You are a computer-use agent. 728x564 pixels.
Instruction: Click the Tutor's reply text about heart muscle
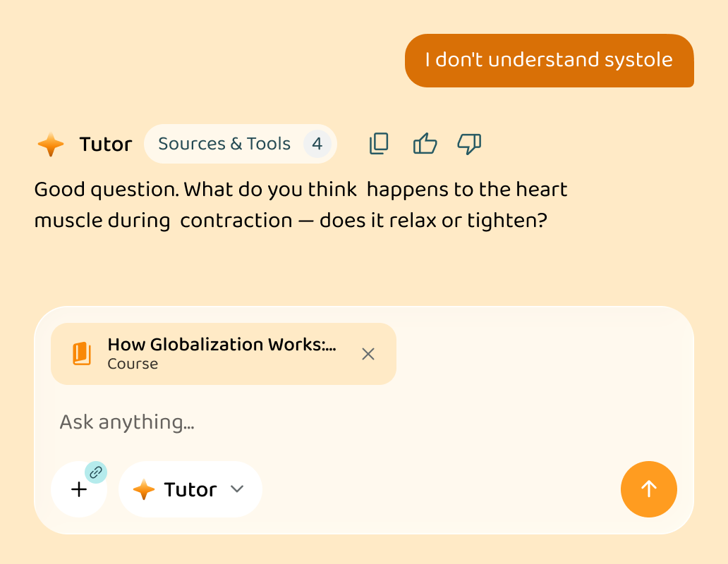[301, 204]
